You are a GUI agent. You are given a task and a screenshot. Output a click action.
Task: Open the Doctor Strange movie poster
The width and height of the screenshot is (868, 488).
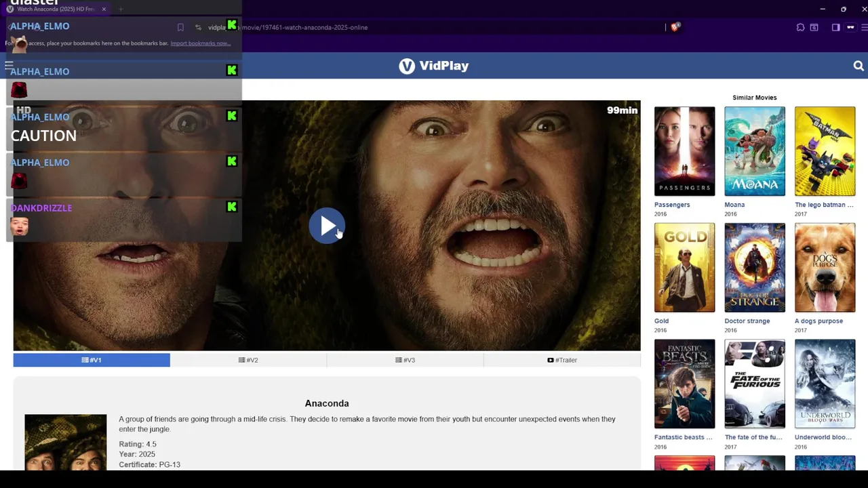(755, 268)
